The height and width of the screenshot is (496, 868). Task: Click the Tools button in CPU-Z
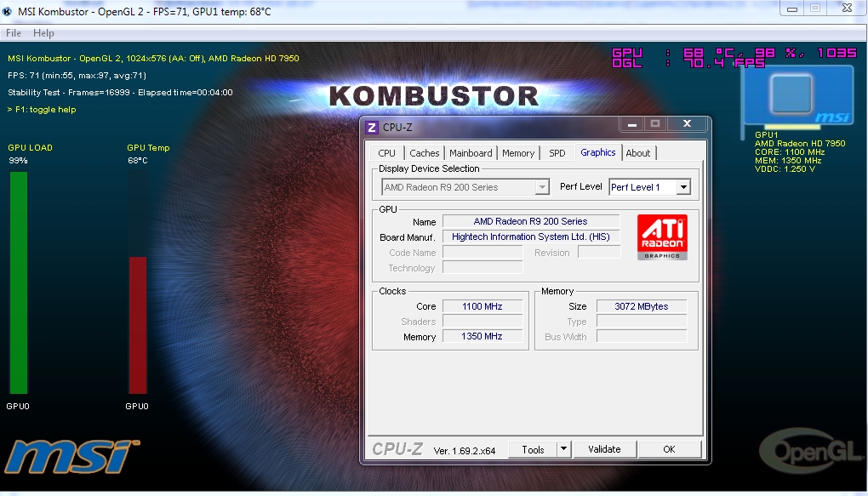[533, 449]
